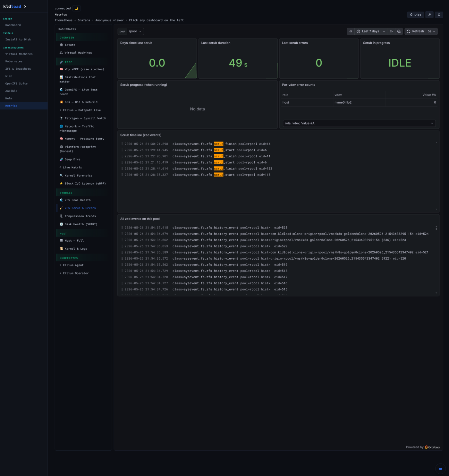Open Live Matrix dashboard
Viewport: 449px width, 476px height.
pyautogui.click(x=72, y=168)
